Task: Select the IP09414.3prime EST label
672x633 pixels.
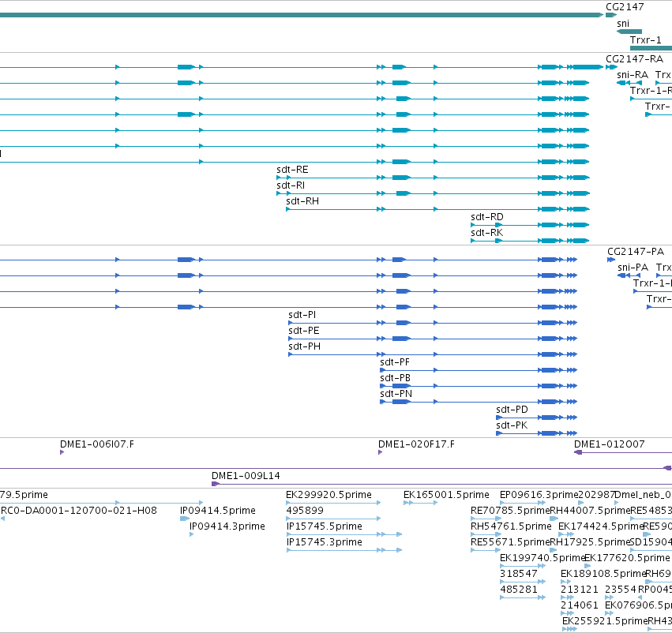Action: 227,526
